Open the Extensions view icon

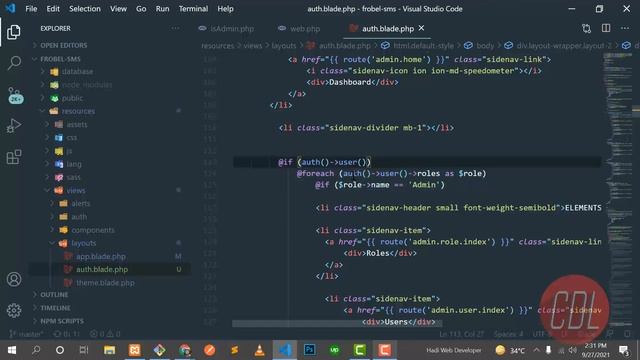[x=14, y=157]
